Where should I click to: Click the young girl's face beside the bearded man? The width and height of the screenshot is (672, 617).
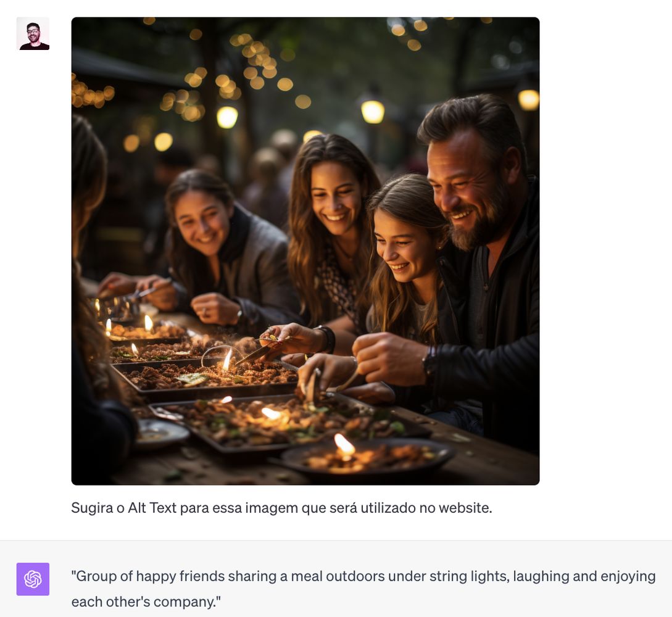pos(402,246)
